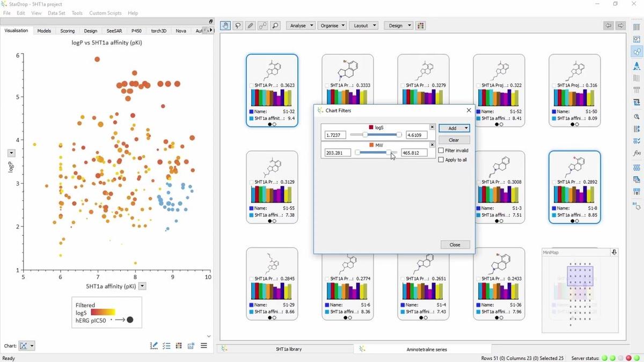Click the MW slider right handle
644x362 pixels.
coord(389,153)
